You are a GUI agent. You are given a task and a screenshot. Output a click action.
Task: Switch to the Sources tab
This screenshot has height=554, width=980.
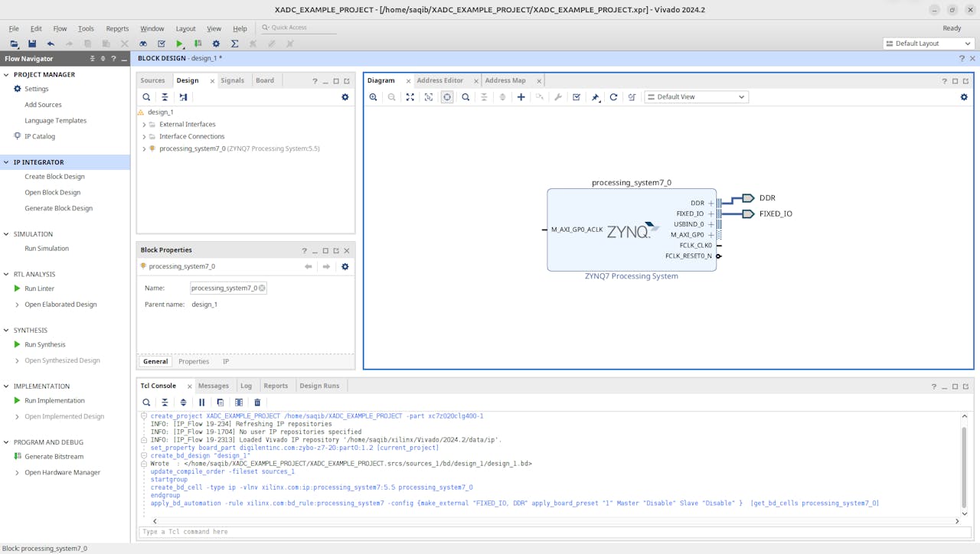click(152, 80)
